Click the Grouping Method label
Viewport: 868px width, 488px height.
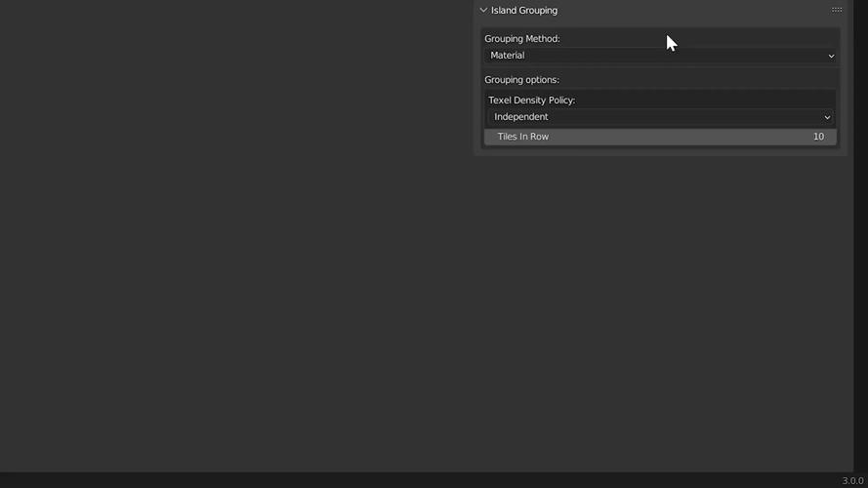click(x=522, y=39)
